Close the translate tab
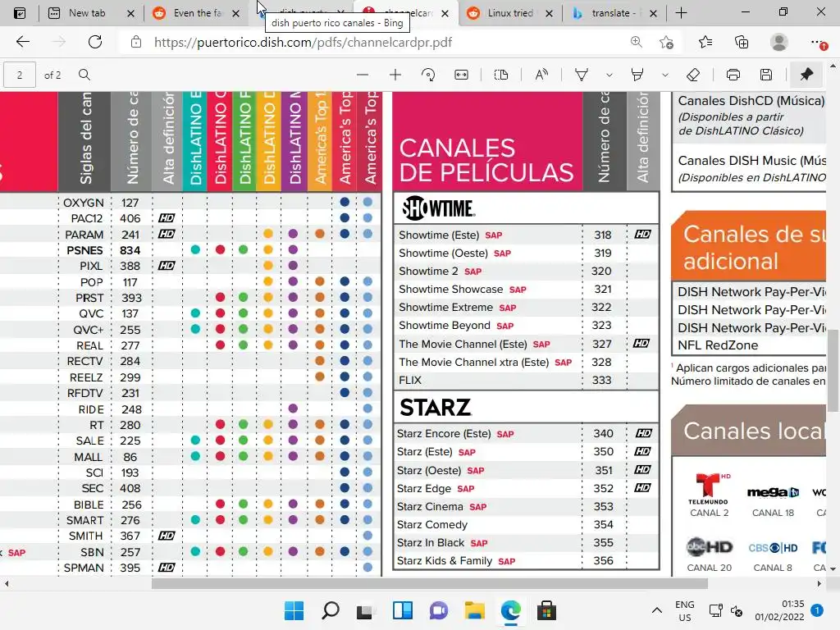840x630 pixels. pyautogui.click(x=653, y=13)
